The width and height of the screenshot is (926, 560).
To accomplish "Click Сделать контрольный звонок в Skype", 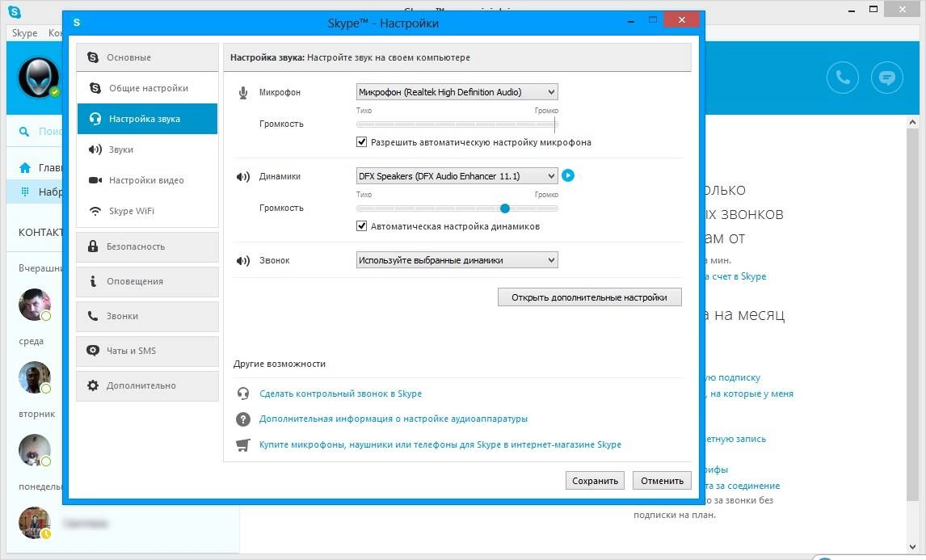I will coord(341,394).
